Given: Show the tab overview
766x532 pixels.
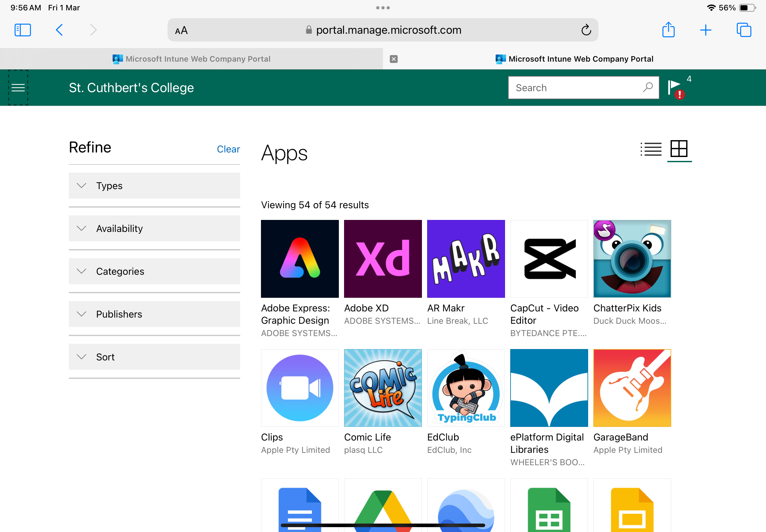Looking at the screenshot, I should [744, 30].
